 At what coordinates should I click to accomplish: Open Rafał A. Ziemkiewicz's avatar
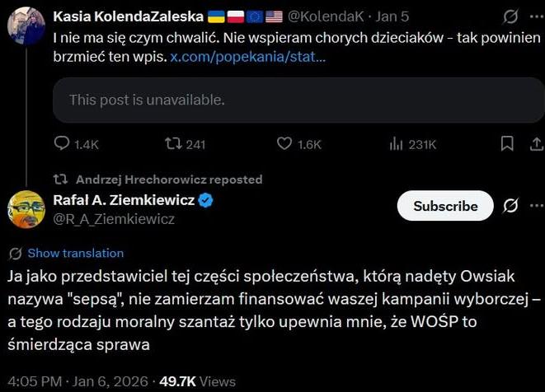click(x=26, y=210)
